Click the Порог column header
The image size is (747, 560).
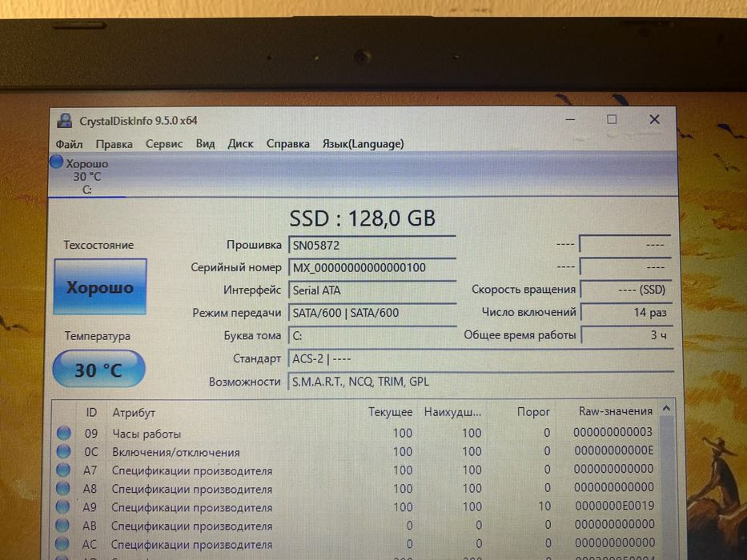pyautogui.click(x=533, y=411)
